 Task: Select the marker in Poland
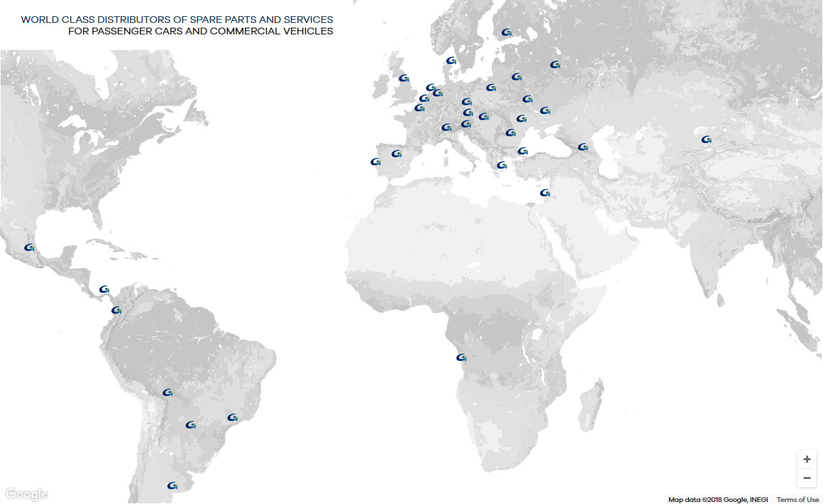tap(491, 88)
